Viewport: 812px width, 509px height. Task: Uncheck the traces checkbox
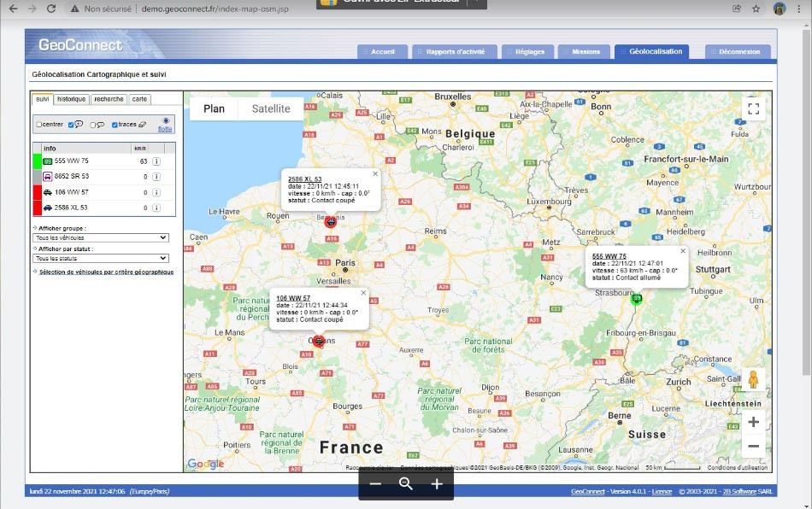click(x=115, y=125)
